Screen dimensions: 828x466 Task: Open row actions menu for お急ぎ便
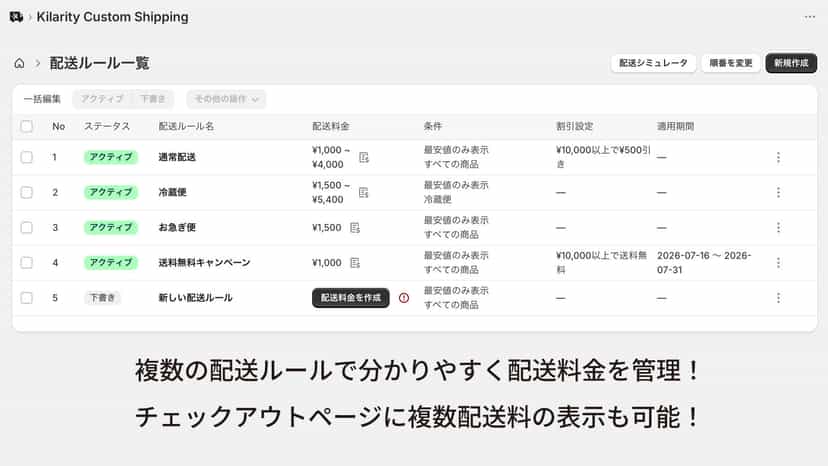pos(778,228)
